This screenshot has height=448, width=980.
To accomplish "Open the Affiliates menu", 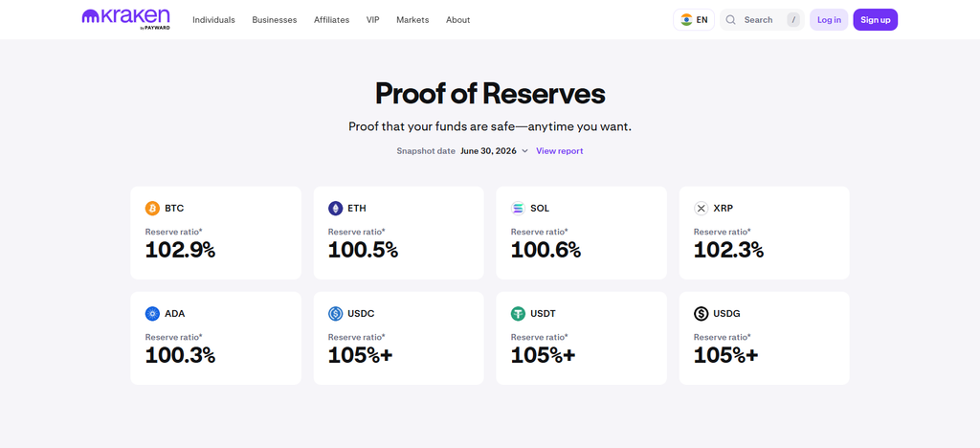I will tap(332, 20).
